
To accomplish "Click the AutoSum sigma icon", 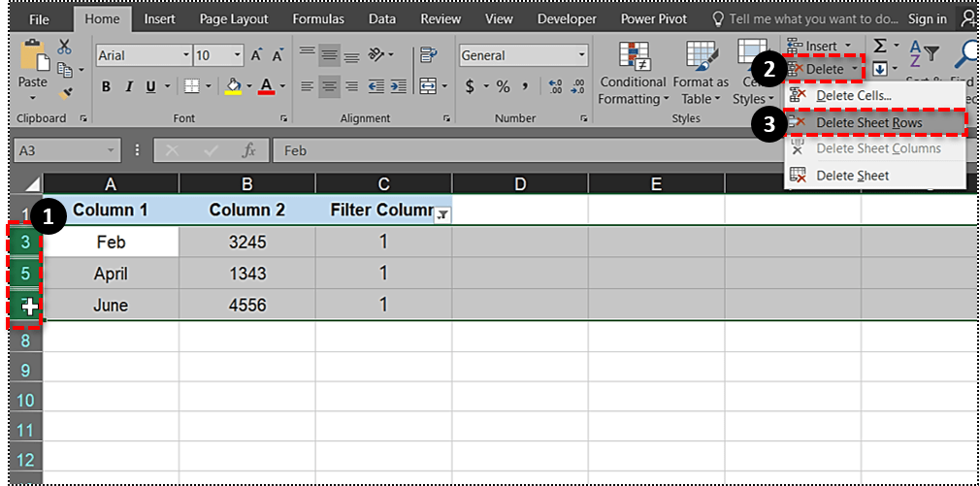I will [x=880, y=46].
